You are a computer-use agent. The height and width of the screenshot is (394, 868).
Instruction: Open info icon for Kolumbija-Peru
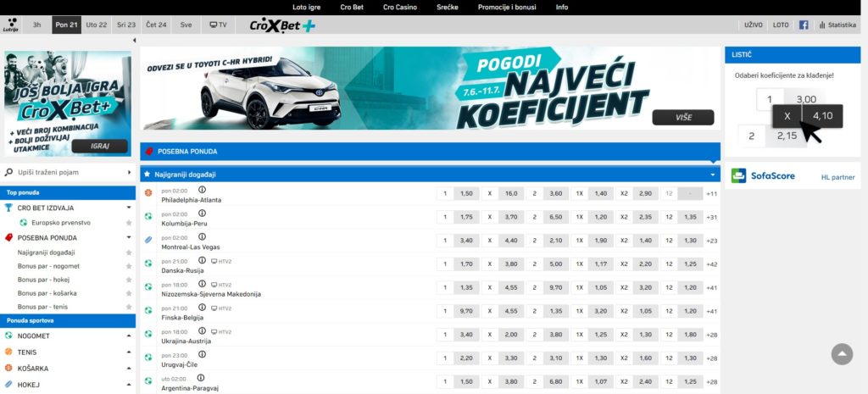click(x=202, y=213)
